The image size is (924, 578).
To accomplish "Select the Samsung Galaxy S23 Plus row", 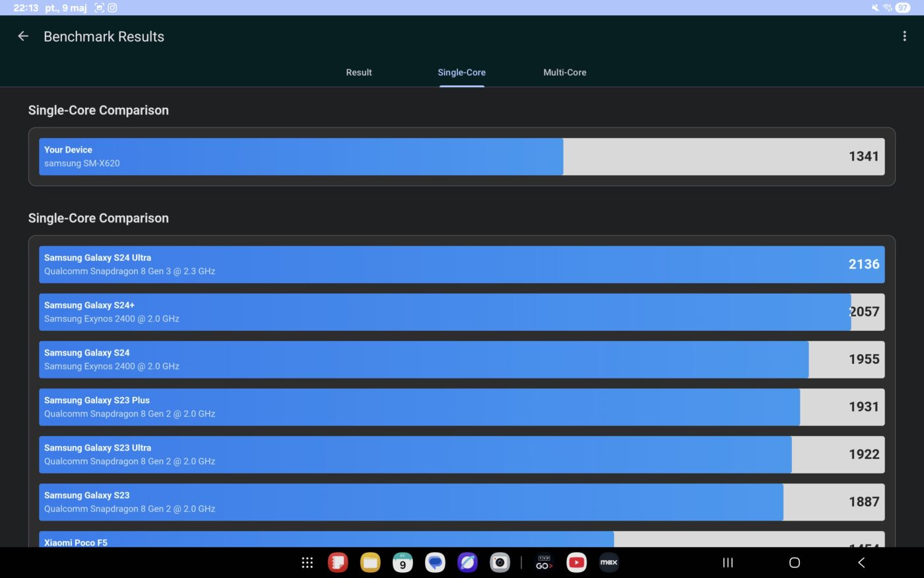I will click(x=461, y=408).
